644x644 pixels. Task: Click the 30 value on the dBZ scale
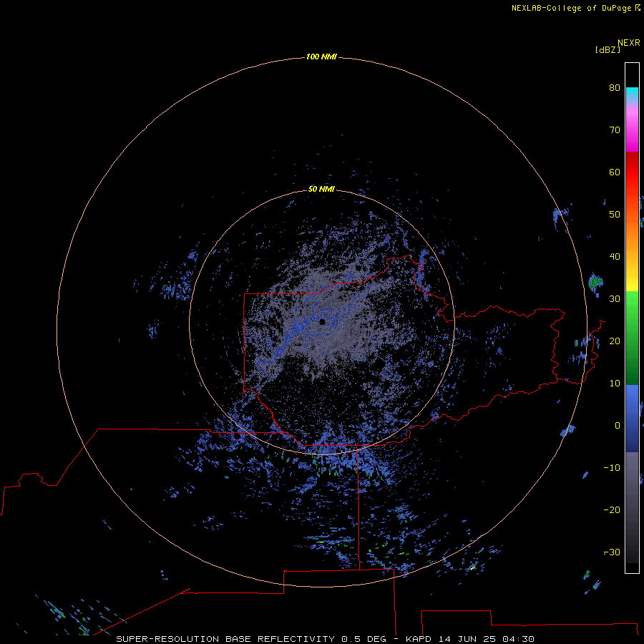[x=615, y=299]
